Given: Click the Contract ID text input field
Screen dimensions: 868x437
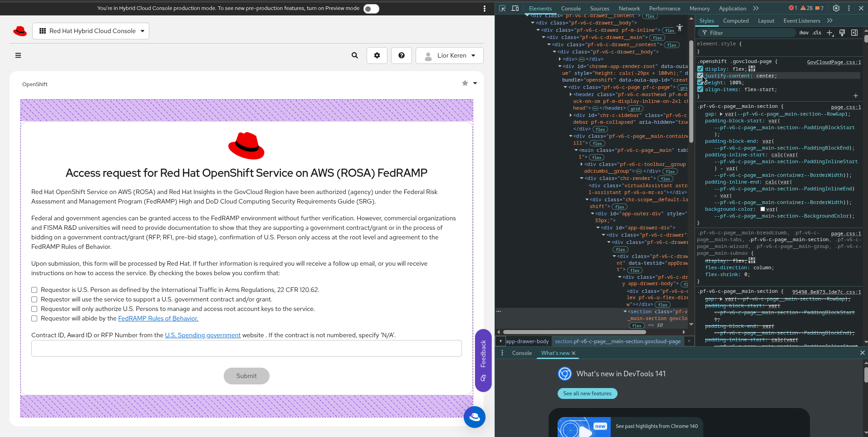Looking at the screenshot, I should point(246,348).
